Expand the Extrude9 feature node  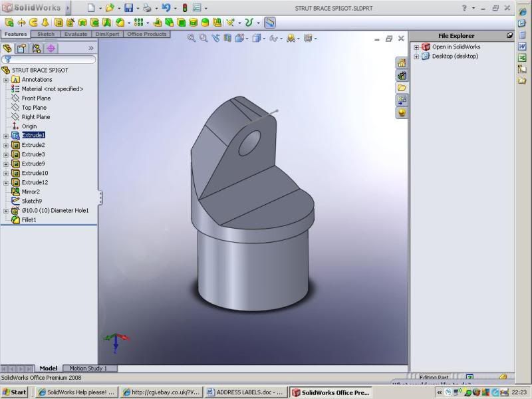pyautogui.click(x=6, y=164)
